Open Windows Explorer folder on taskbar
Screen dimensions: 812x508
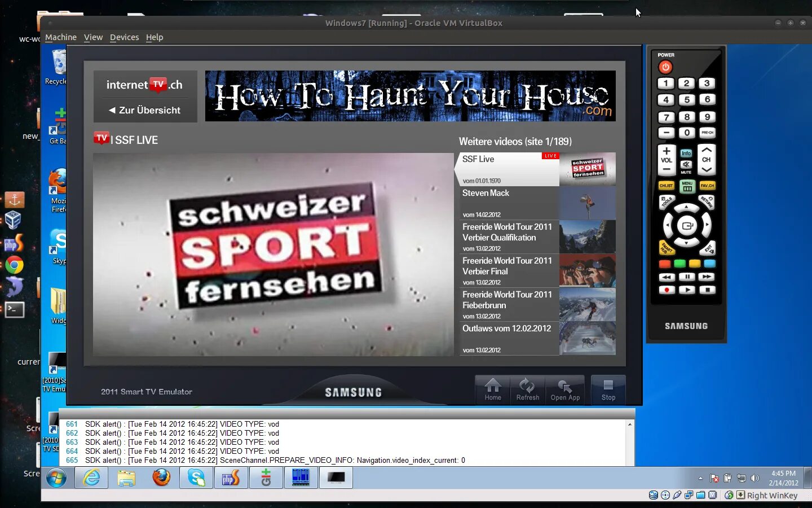[126, 478]
